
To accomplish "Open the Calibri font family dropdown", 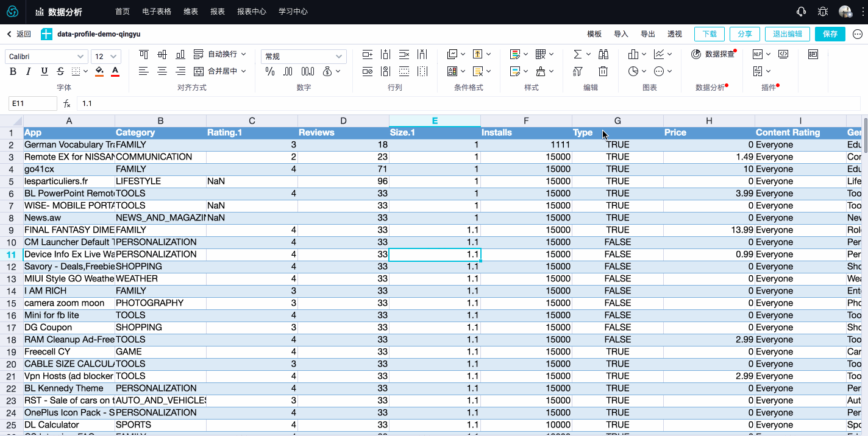I will [x=46, y=57].
